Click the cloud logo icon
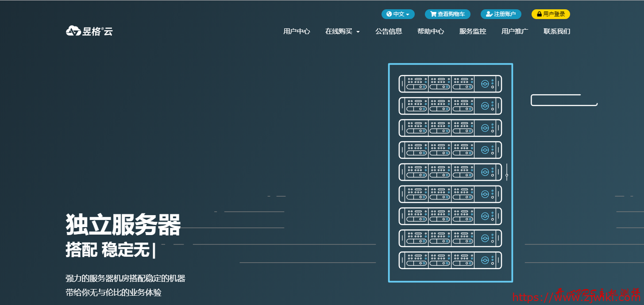Viewport: 644px width, 305px height. (73, 31)
